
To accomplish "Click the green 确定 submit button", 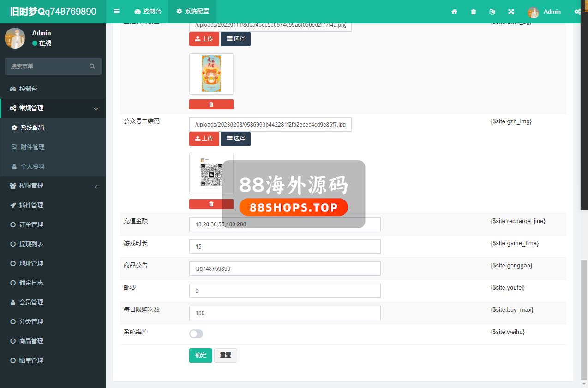I will point(200,355).
